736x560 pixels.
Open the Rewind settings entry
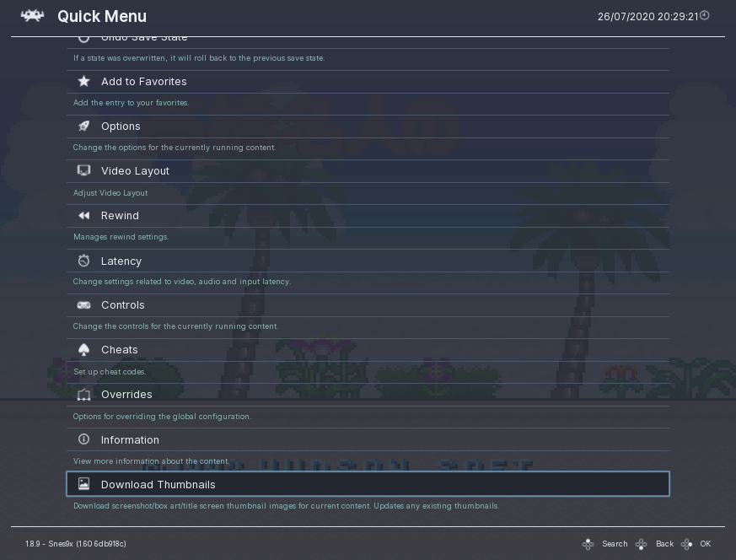[368, 216]
